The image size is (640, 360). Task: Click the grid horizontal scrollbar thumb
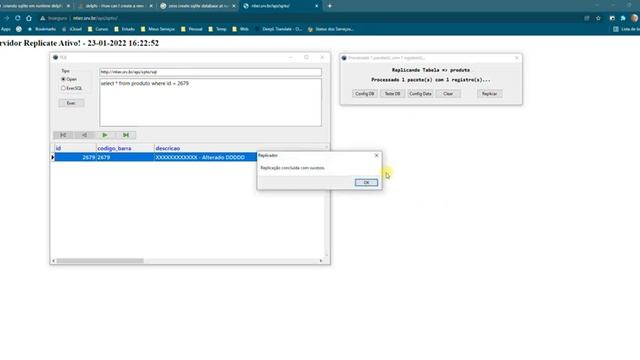[100, 260]
